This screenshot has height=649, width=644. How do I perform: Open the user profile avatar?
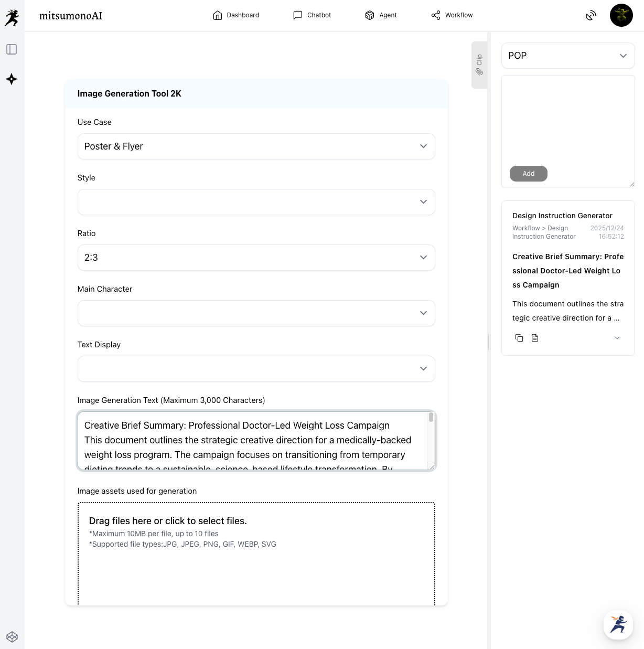pos(621,15)
